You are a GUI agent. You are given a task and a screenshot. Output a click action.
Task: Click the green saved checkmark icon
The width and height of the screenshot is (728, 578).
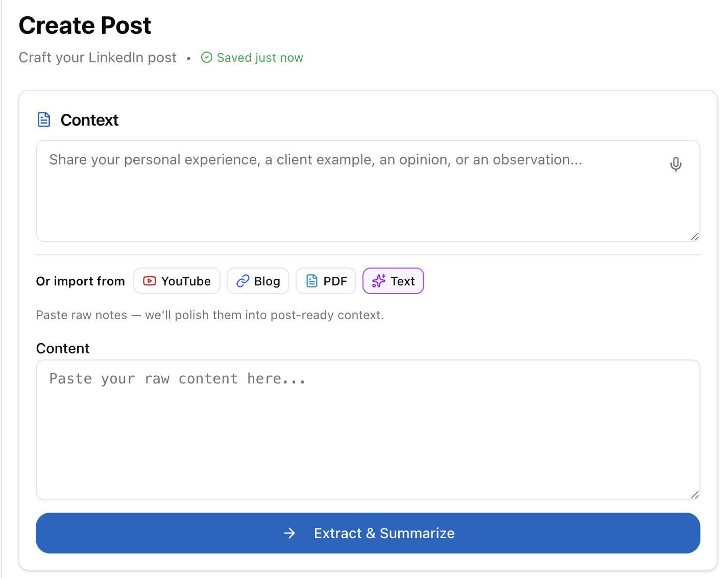(206, 57)
